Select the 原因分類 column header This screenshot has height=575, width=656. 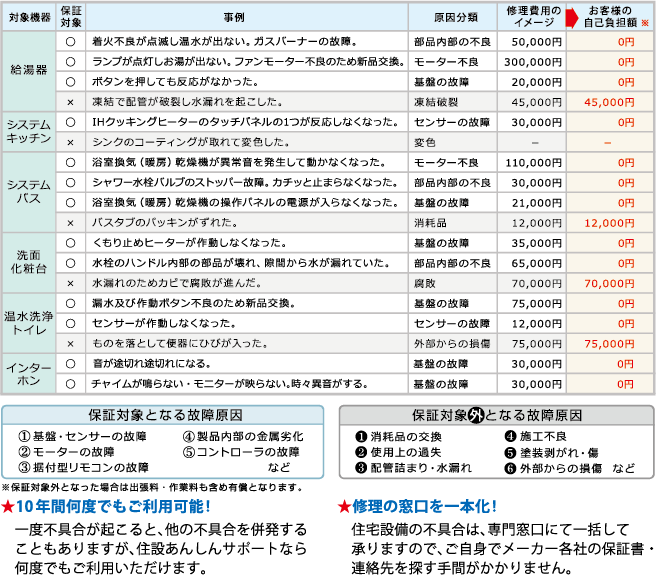point(453,17)
